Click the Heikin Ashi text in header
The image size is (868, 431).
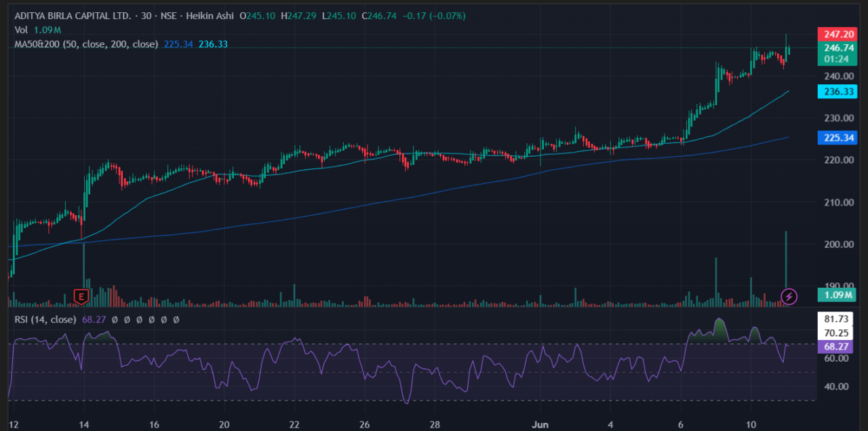click(215, 16)
